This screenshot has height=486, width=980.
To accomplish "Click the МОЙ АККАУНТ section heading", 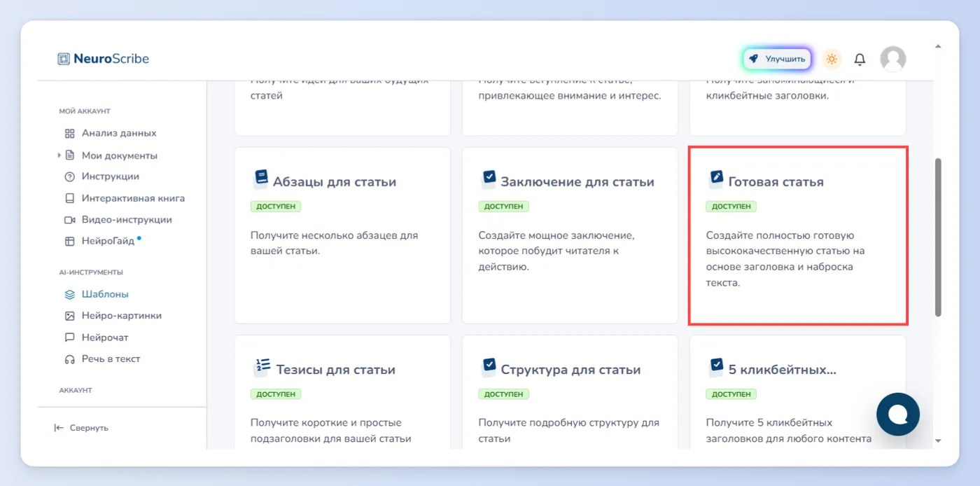I will 85,111.
